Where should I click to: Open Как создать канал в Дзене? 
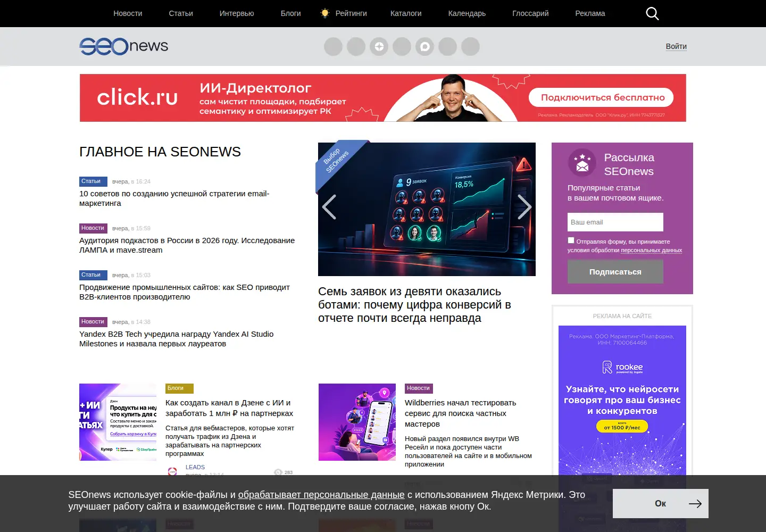click(x=229, y=408)
